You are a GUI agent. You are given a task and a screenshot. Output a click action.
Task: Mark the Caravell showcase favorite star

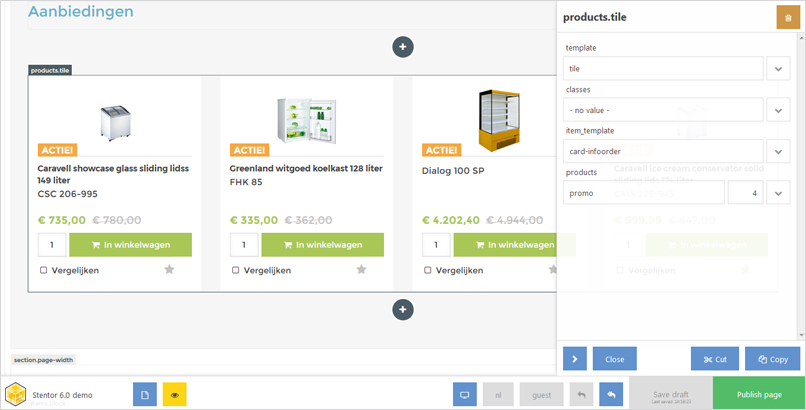169,270
